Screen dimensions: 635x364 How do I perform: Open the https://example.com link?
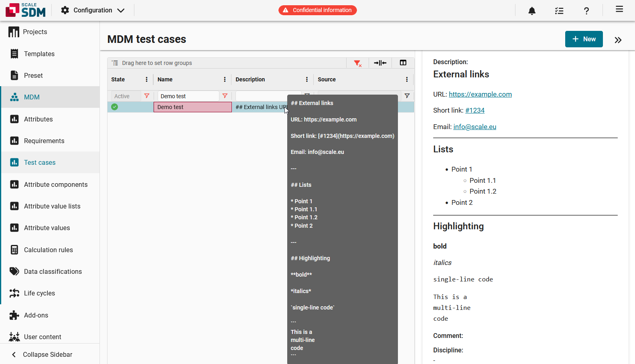[x=480, y=94]
